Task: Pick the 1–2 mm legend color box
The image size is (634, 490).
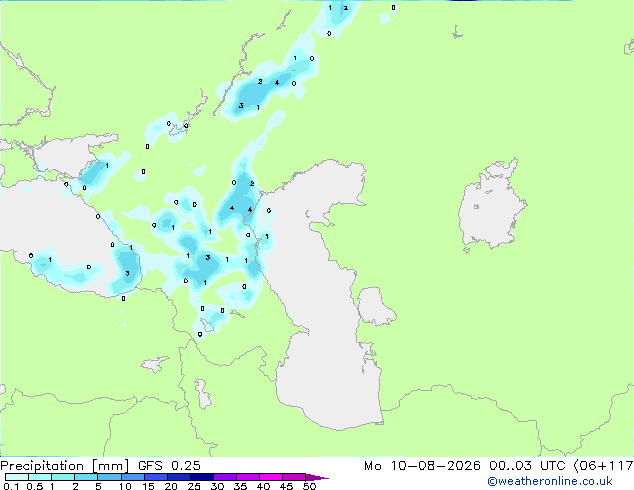Action: click(63, 477)
